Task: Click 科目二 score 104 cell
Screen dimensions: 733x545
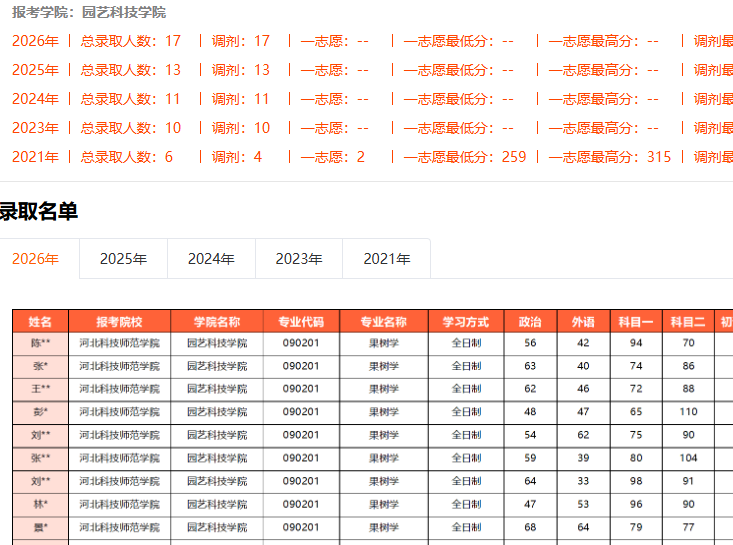Action: coord(688,458)
